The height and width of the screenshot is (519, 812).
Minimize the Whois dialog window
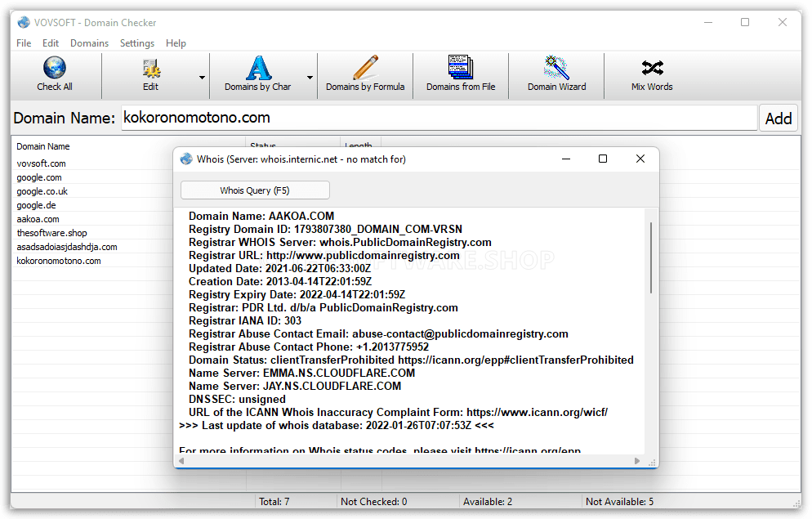(566, 159)
